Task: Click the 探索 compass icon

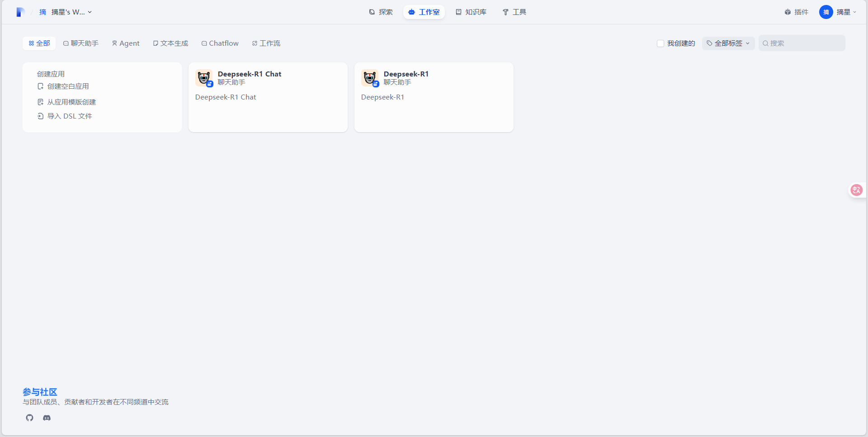Action: [372, 12]
